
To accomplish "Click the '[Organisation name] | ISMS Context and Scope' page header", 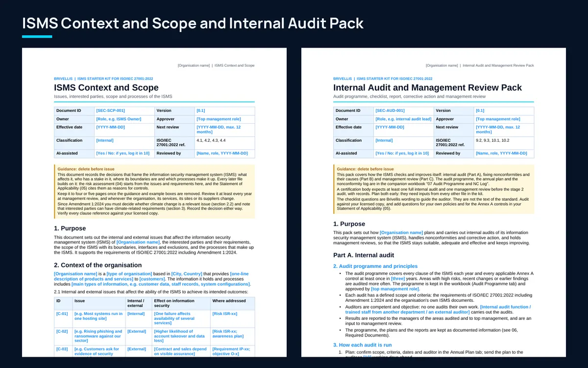I will click(216, 65).
